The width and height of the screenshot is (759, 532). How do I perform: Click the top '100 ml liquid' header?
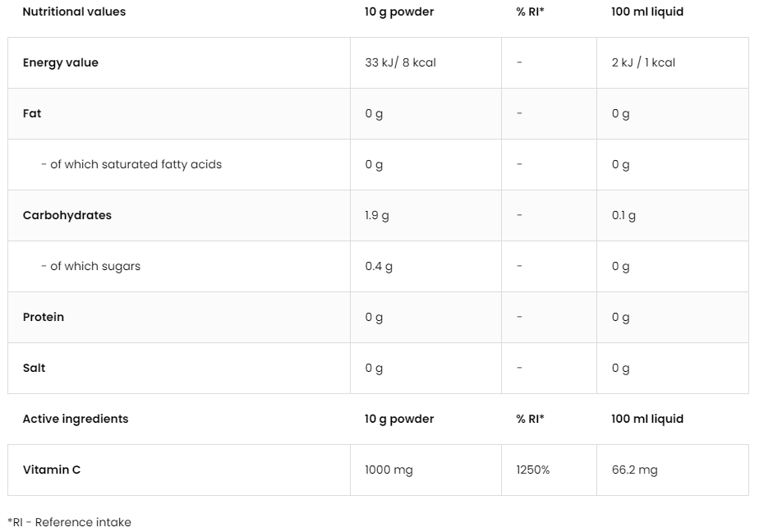pyautogui.click(x=647, y=12)
